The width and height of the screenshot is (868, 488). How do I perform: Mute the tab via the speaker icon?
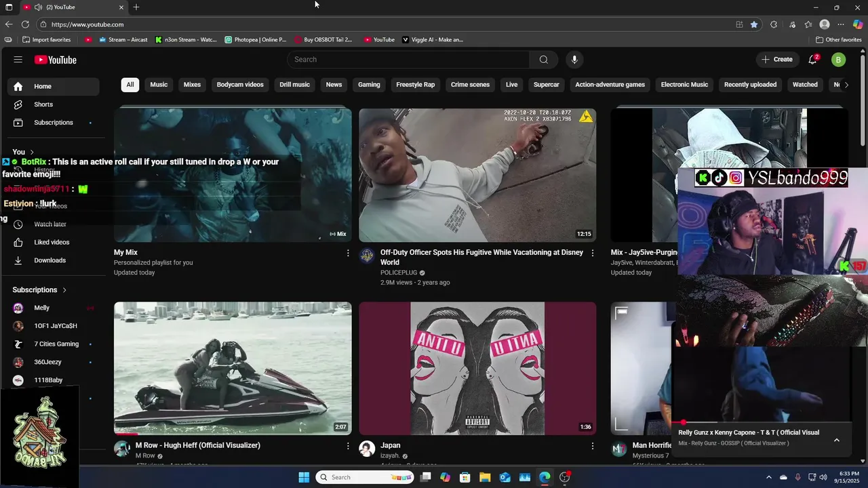(x=38, y=7)
